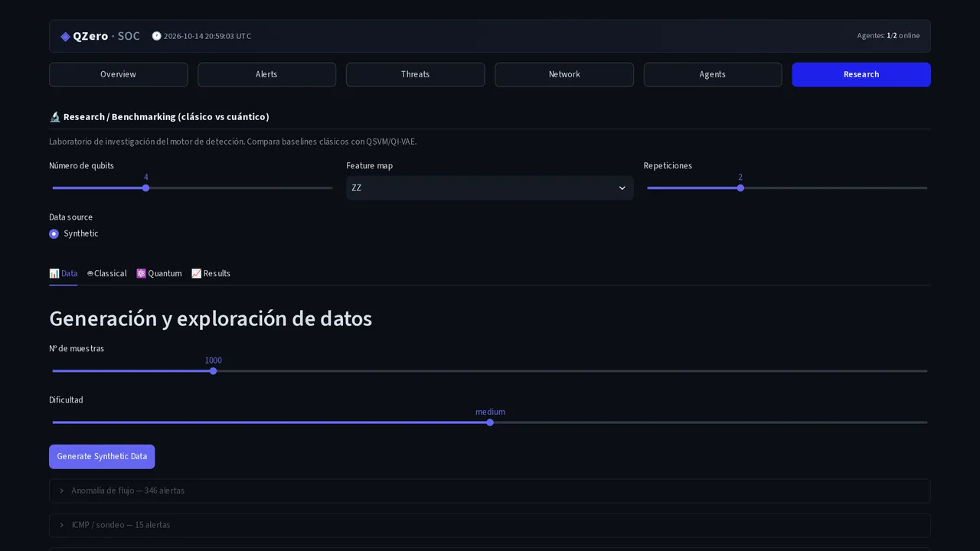
Task: Go to the Quantum tab
Action: click(159, 274)
